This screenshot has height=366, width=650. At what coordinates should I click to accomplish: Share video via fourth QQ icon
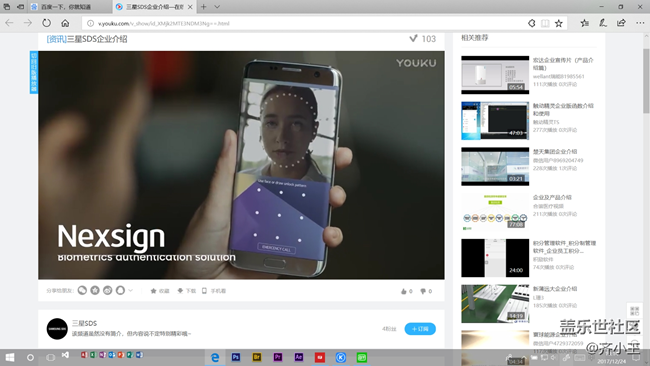coord(120,291)
